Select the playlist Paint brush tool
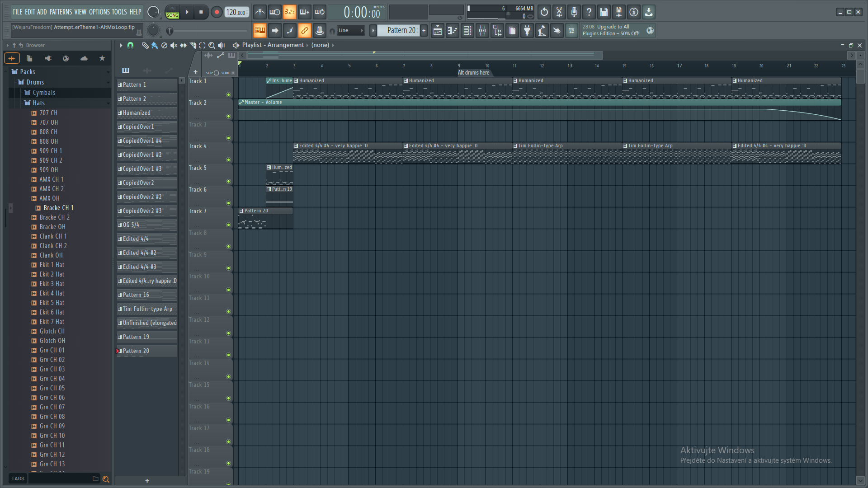This screenshot has width=868, height=488. pyautogui.click(x=155, y=45)
